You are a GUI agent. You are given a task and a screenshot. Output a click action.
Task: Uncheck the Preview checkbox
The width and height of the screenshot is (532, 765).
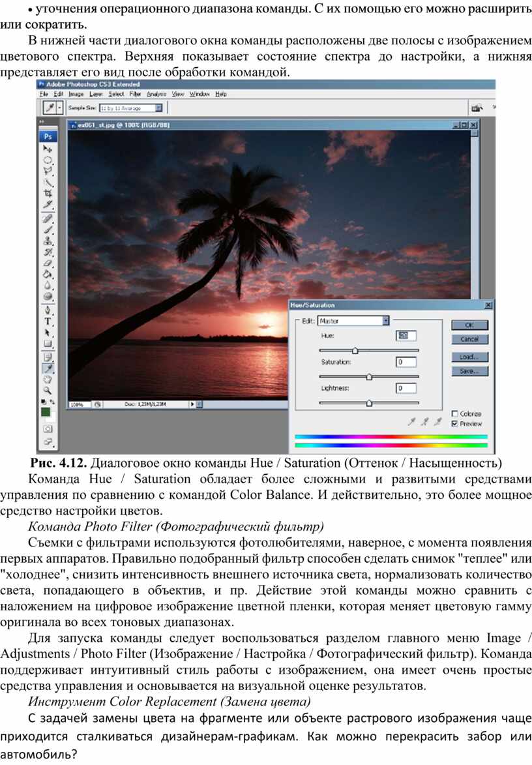[454, 423]
